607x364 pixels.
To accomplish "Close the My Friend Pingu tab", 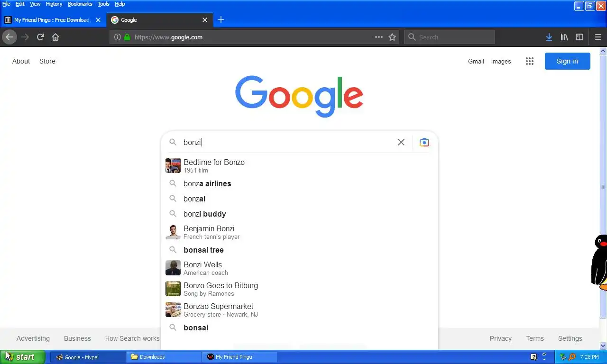I will click(x=98, y=20).
